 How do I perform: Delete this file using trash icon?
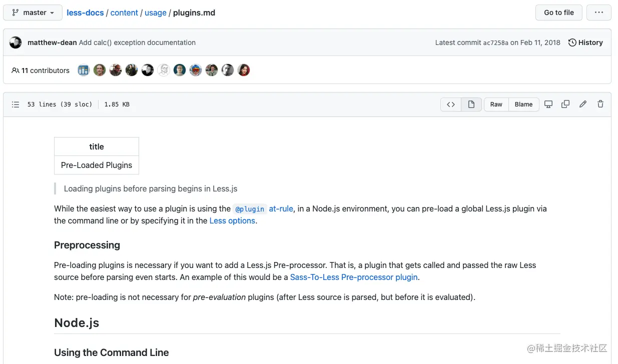[x=600, y=104]
